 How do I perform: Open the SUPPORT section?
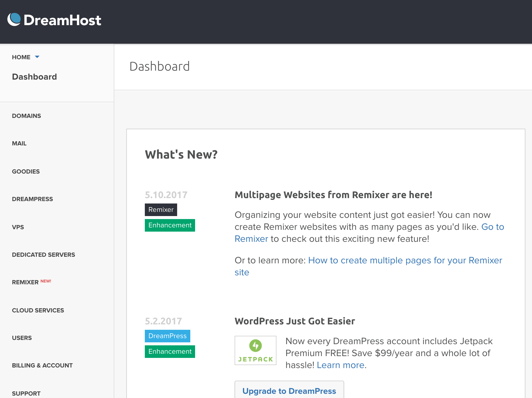(26, 394)
